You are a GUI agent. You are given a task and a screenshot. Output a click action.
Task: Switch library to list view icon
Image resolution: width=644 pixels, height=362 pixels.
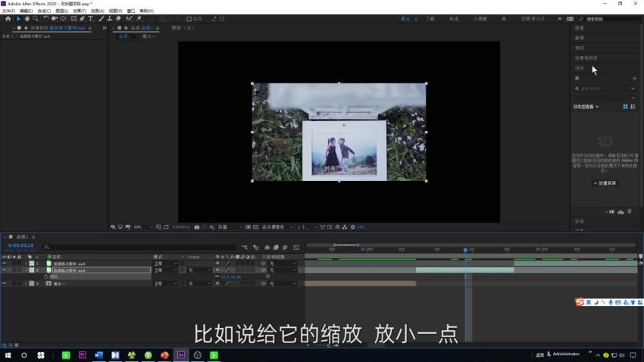tap(633, 107)
